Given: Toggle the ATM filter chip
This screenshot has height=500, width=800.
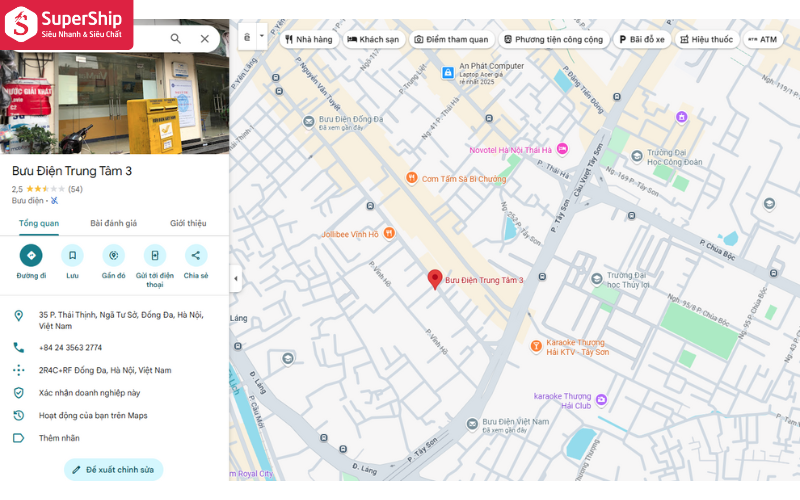Looking at the screenshot, I should [763, 39].
